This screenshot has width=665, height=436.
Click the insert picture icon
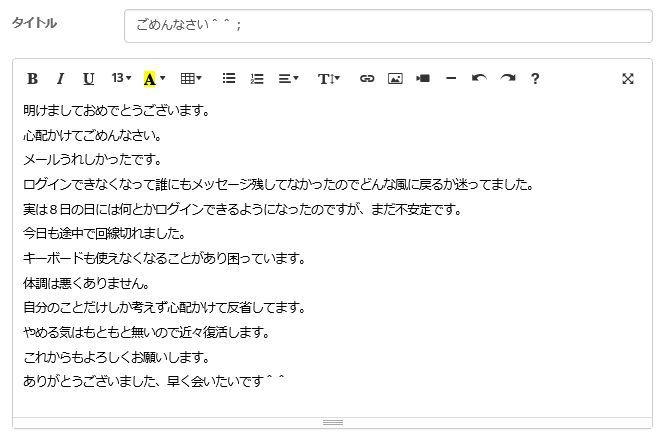(395, 79)
